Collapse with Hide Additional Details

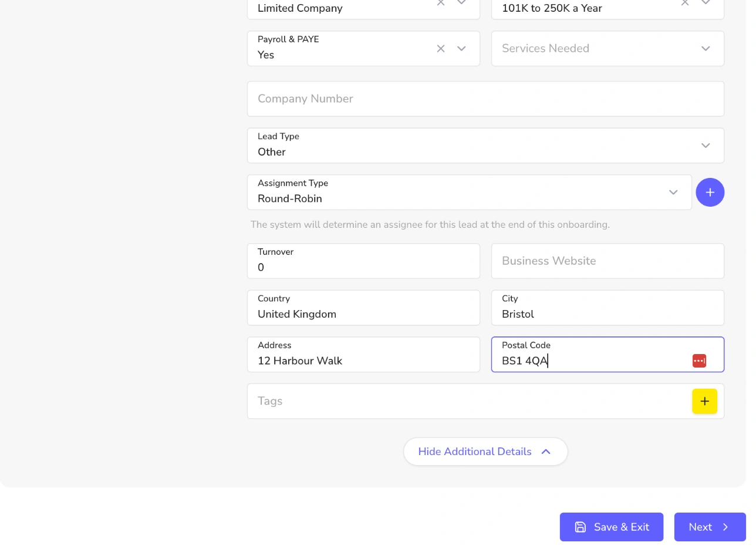[485, 452]
